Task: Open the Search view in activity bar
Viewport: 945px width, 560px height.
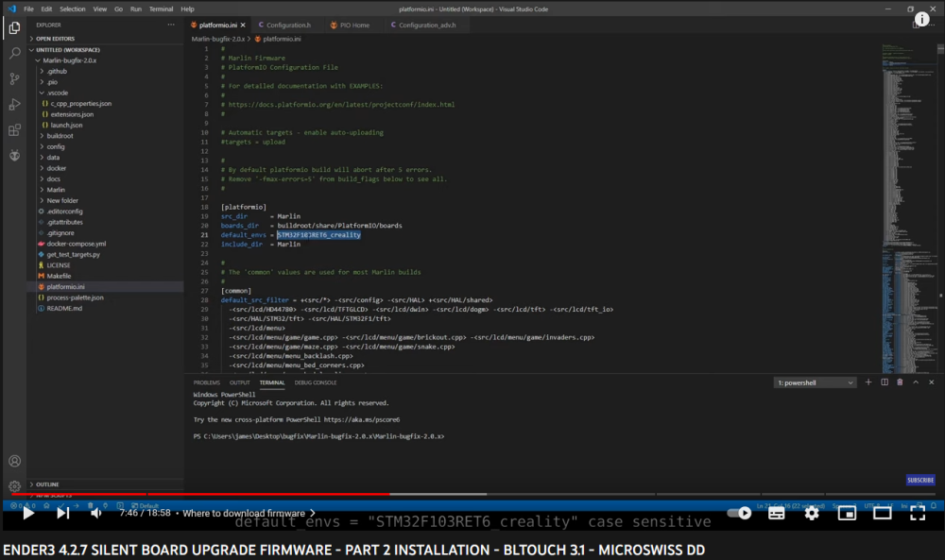Action: point(14,54)
